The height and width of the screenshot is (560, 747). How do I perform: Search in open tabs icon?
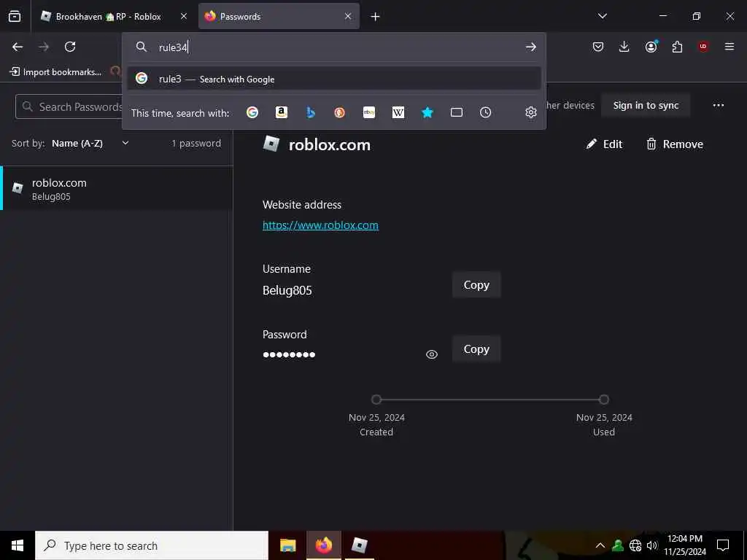pos(457,112)
